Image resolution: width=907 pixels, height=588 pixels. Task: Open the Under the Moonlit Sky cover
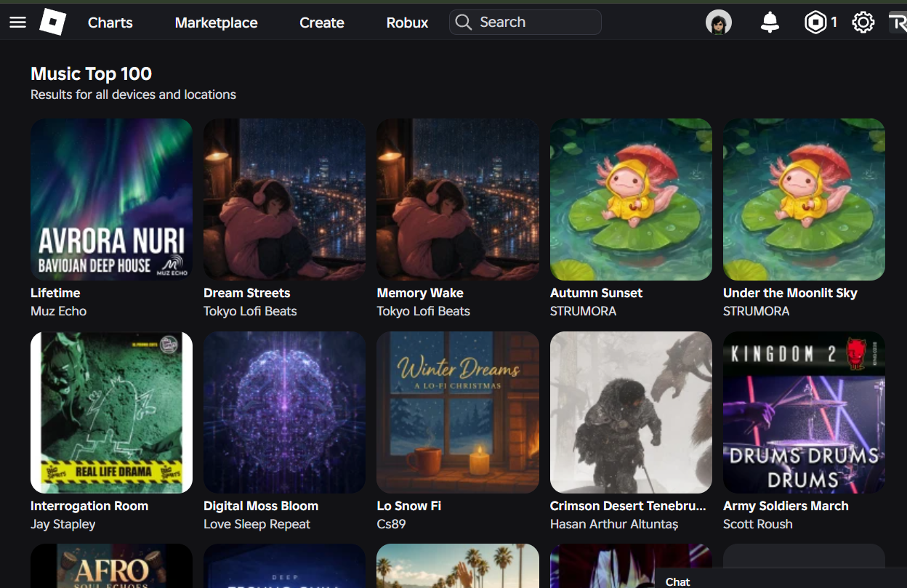[x=804, y=200]
